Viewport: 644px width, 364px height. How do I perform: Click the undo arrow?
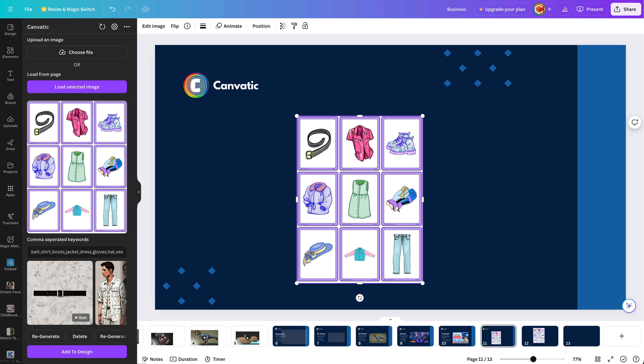point(112,9)
